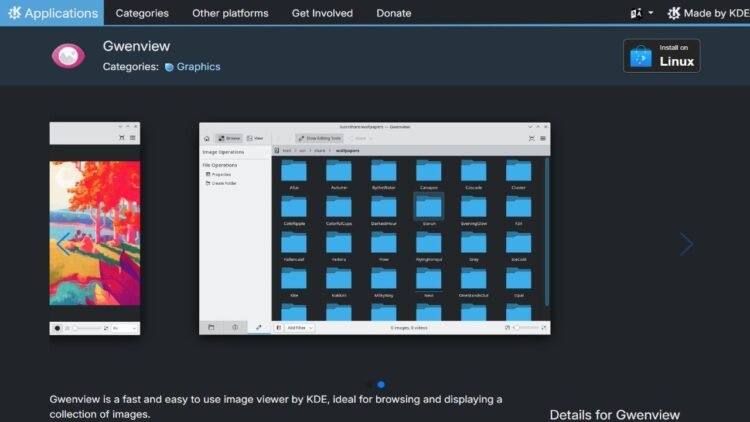Image resolution: width=750 pixels, height=422 pixels.
Task: Open the Cascade folder
Action: (x=474, y=175)
